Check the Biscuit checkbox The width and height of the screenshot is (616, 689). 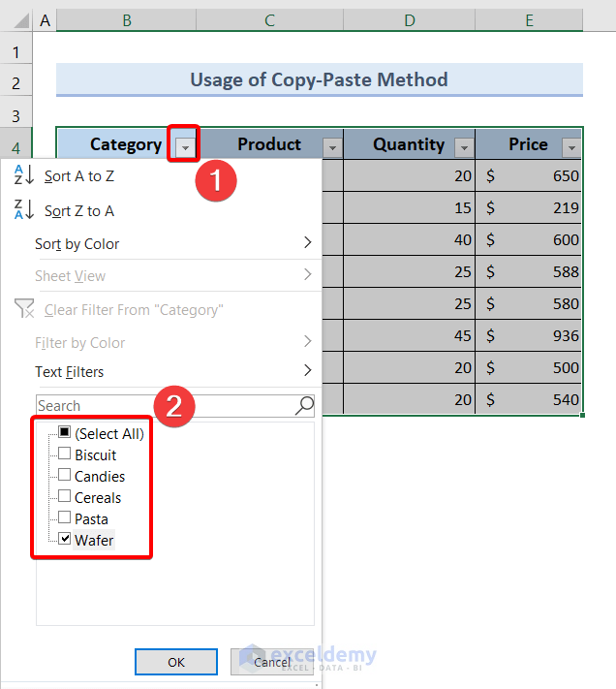pyautogui.click(x=65, y=454)
